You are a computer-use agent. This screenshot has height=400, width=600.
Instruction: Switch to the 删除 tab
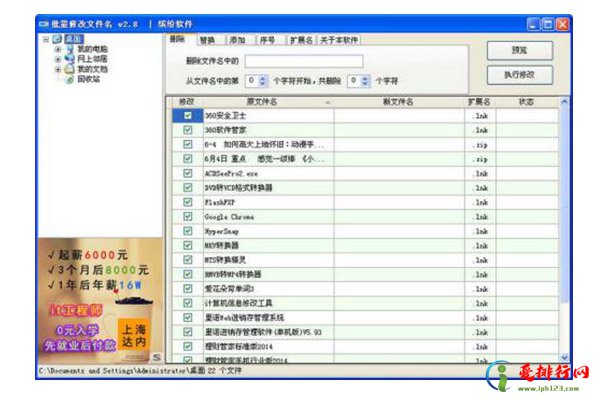pos(178,39)
